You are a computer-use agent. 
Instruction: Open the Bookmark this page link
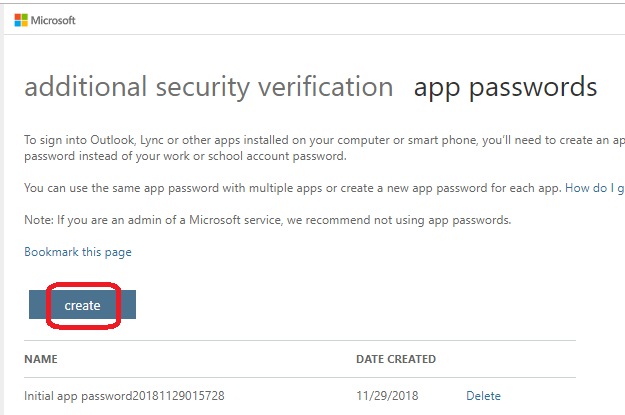[77, 252]
